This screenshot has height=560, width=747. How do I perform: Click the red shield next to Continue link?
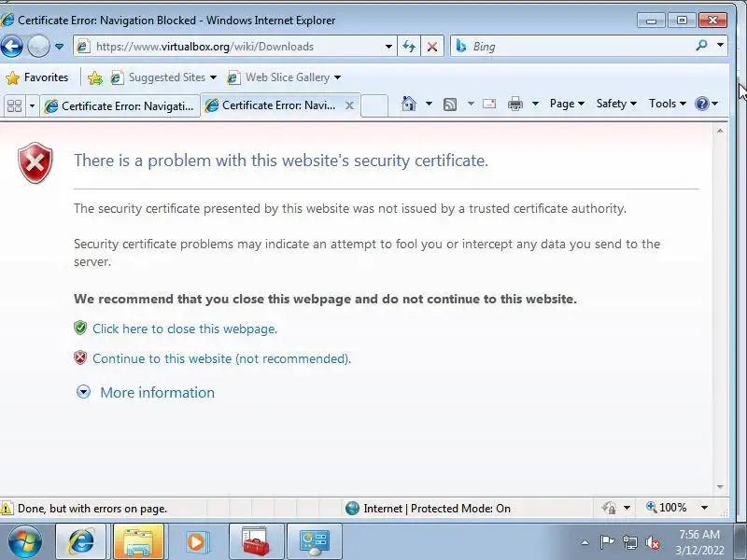click(x=80, y=357)
